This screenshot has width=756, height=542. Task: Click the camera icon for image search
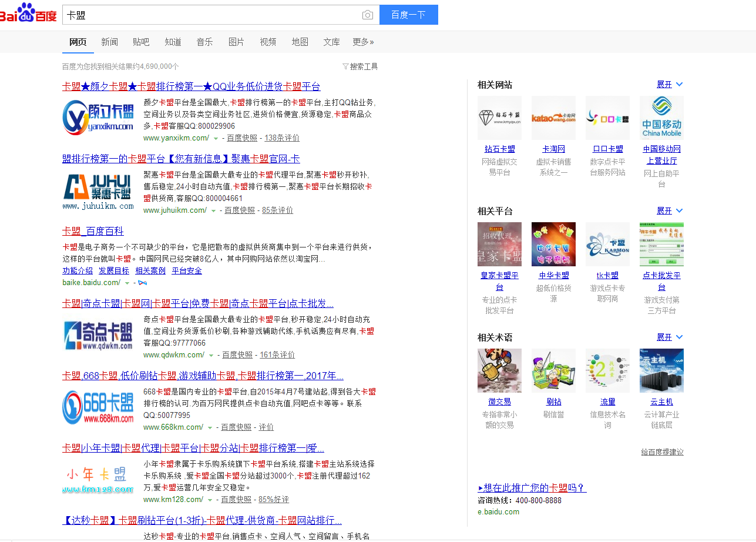click(x=367, y=14)
